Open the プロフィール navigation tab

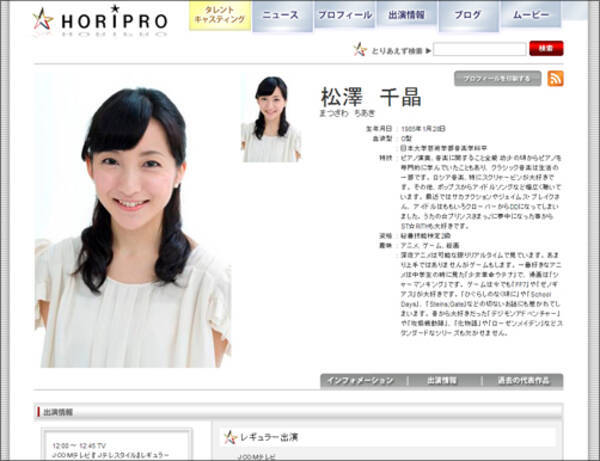click(x=344, y=16)
